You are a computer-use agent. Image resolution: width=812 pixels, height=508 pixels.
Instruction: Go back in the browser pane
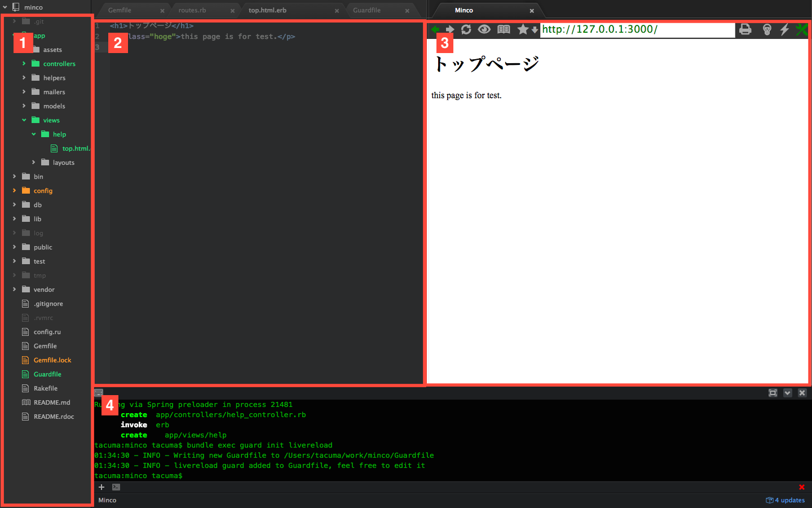coord(435,29)
